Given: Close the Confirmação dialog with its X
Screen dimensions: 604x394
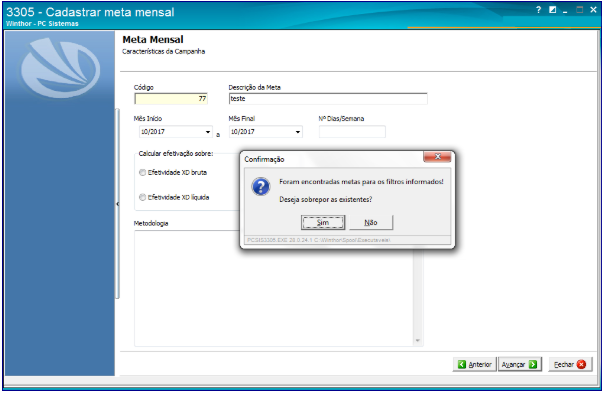Looking at the screenshot, I should [437, 157].
